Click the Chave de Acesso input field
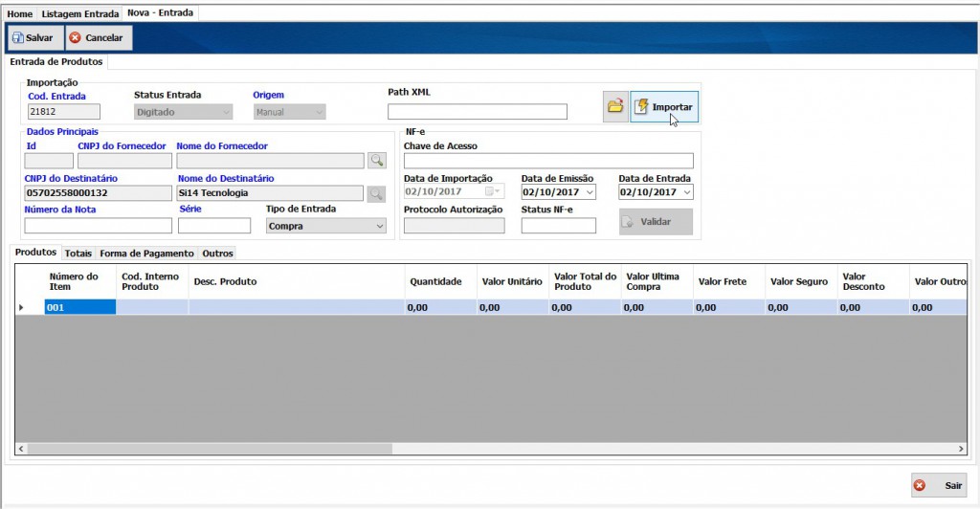 pyautogui.click(x=548, y=161)
